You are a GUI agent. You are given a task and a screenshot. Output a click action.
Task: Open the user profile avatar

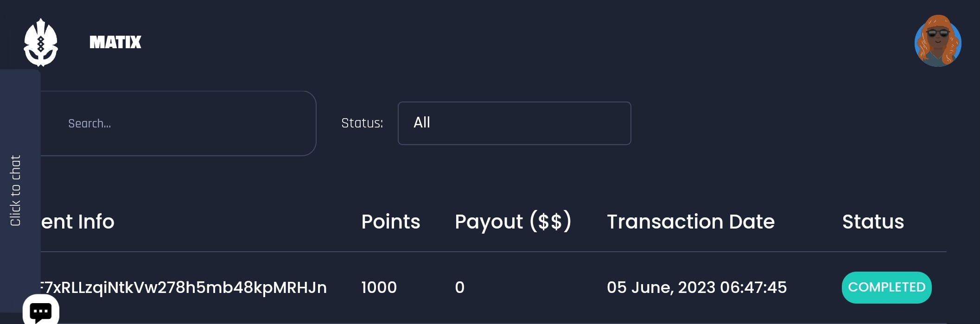tap(937, 41)
